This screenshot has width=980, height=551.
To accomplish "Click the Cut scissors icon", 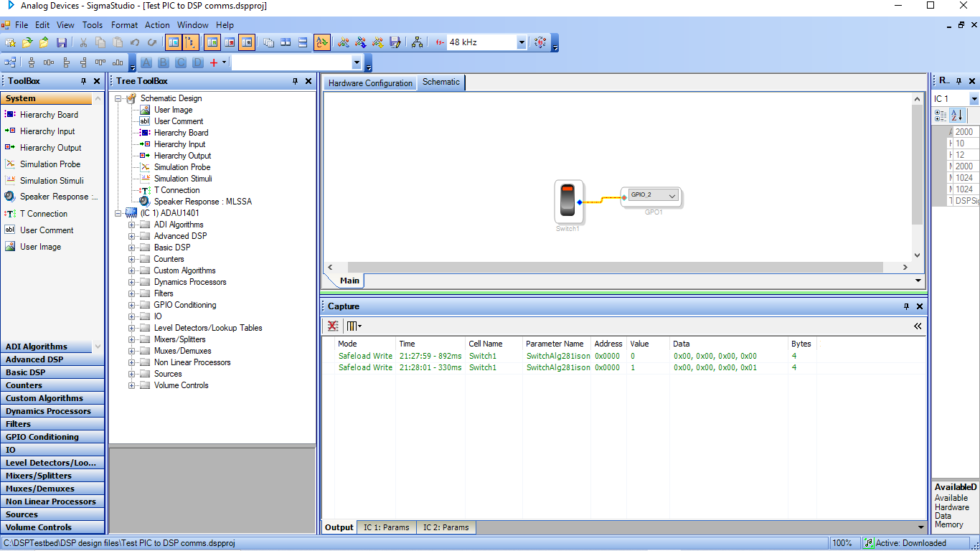I will click(x=84, y=42).
